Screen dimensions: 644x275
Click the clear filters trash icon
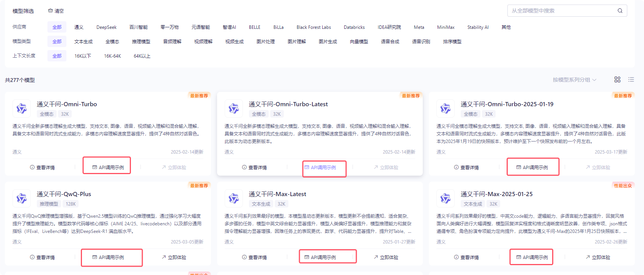click(50, 11)
